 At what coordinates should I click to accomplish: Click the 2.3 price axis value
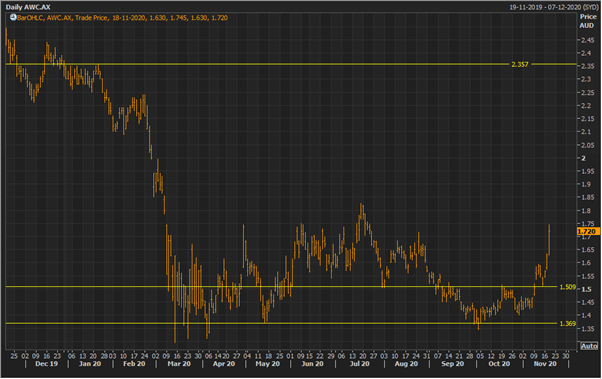pos(586,79)
